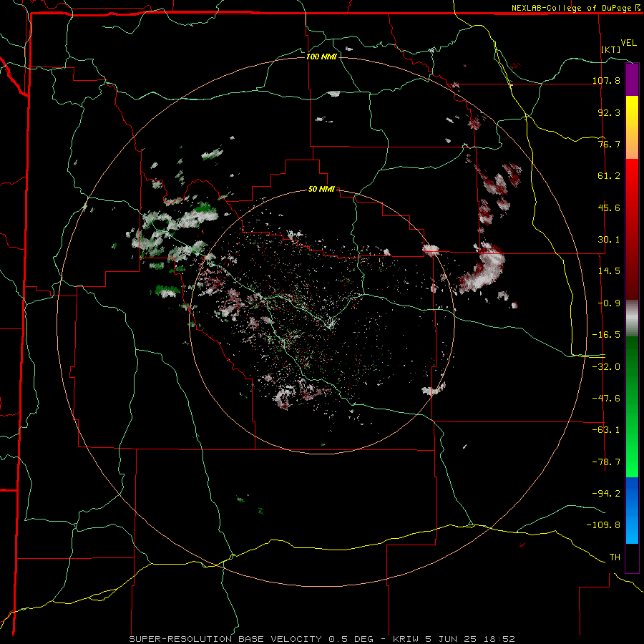Viewport: 644px width, 644px height.
Task: Pick the blue segment of the velocity scale
Action: click(x=632, y=510)
